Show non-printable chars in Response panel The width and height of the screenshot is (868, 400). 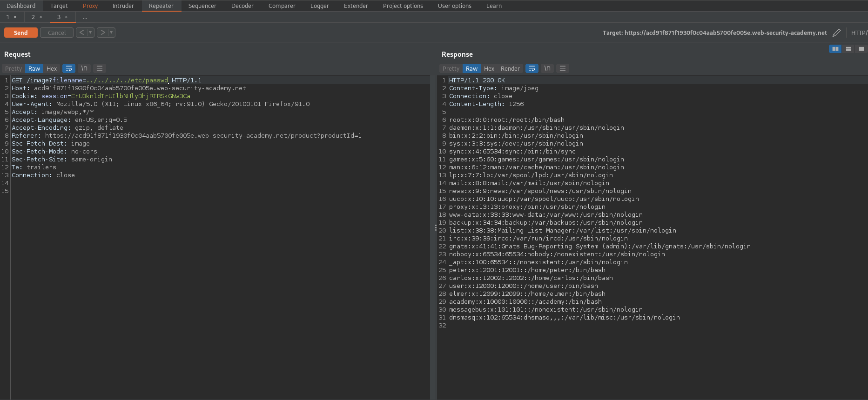click(547, 68)
